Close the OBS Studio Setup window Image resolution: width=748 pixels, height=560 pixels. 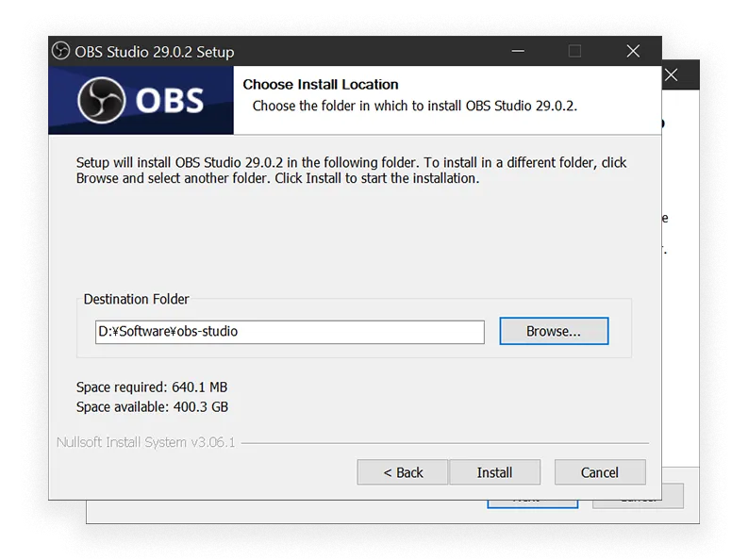[632, 51]
